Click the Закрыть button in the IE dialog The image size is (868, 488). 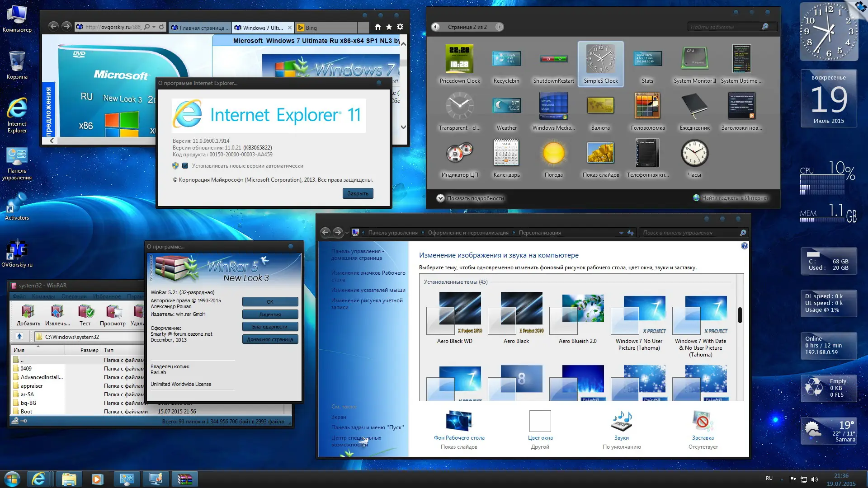tap(358, 193)
